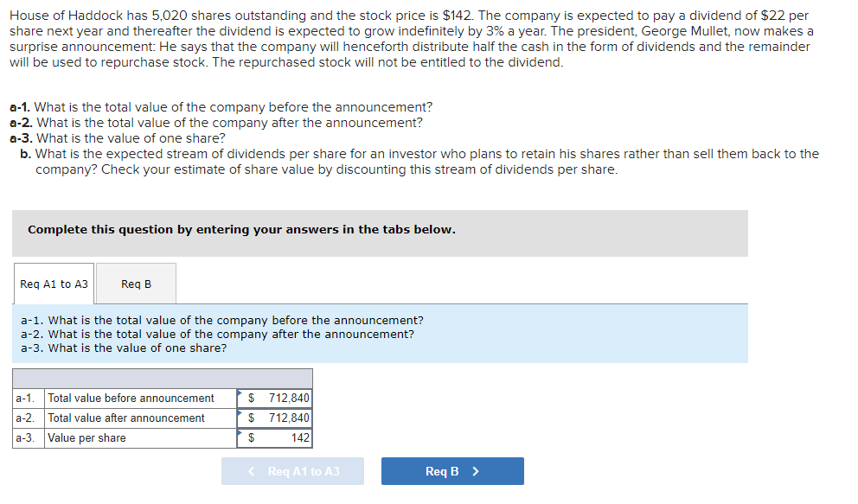This screenshot has height=504, width=858.
Task: Switch to the Req B tab
Action: (x=135, y=283)
